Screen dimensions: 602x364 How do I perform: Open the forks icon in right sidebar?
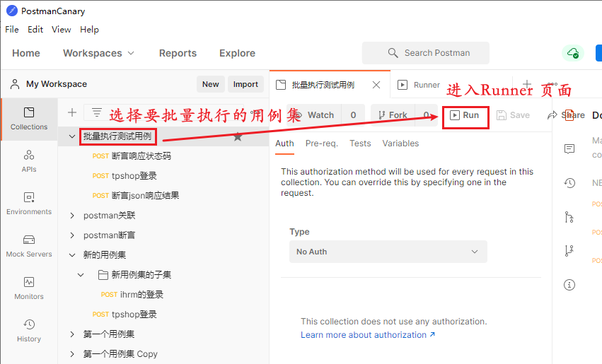pos(569,251)
